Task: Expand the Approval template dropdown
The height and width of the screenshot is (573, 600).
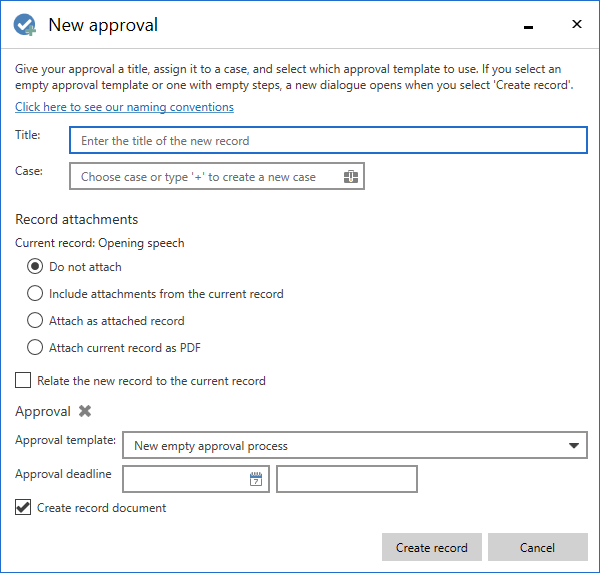Action: pyautogui.click(x=573, y=446)
